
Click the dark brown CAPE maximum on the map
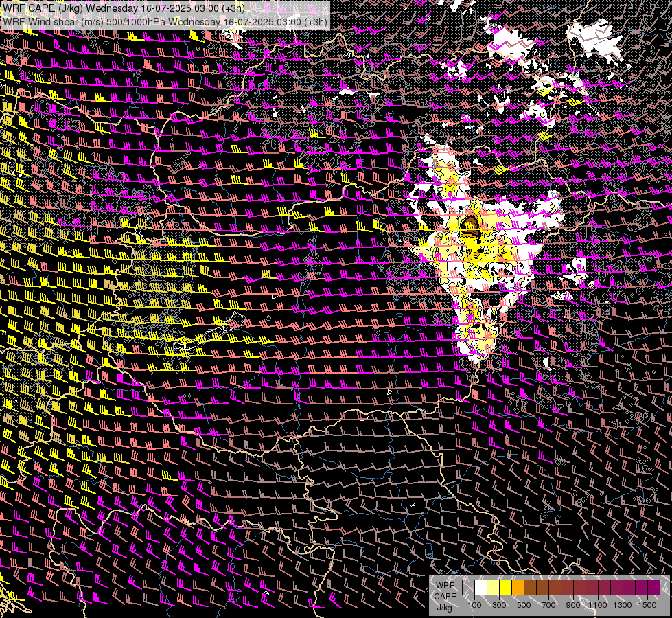[x=471, y=226]
